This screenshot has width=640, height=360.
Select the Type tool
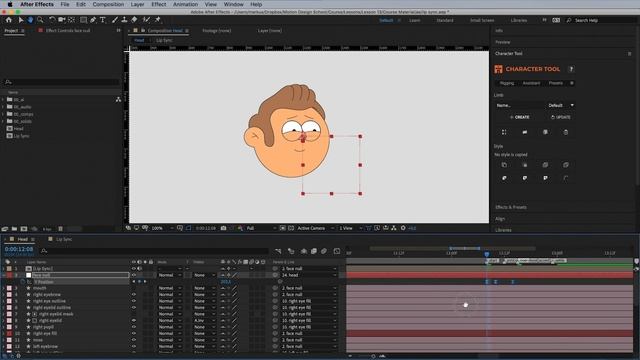102,20
